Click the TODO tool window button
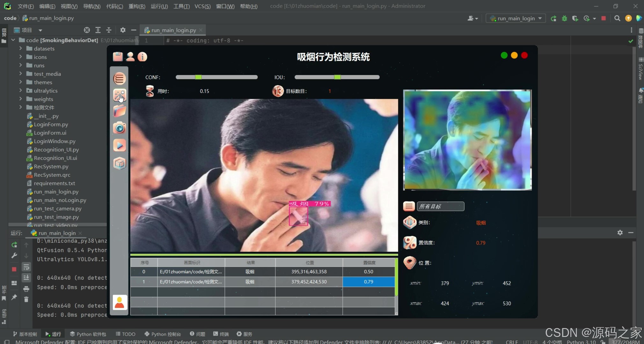The image size is (644, 344). point(126,334)
